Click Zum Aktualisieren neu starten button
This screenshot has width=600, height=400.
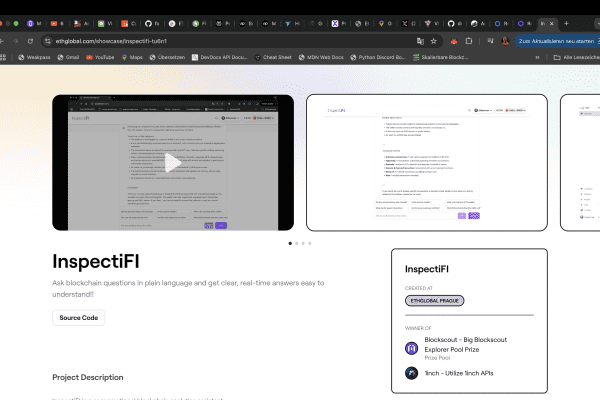(557, 41)
